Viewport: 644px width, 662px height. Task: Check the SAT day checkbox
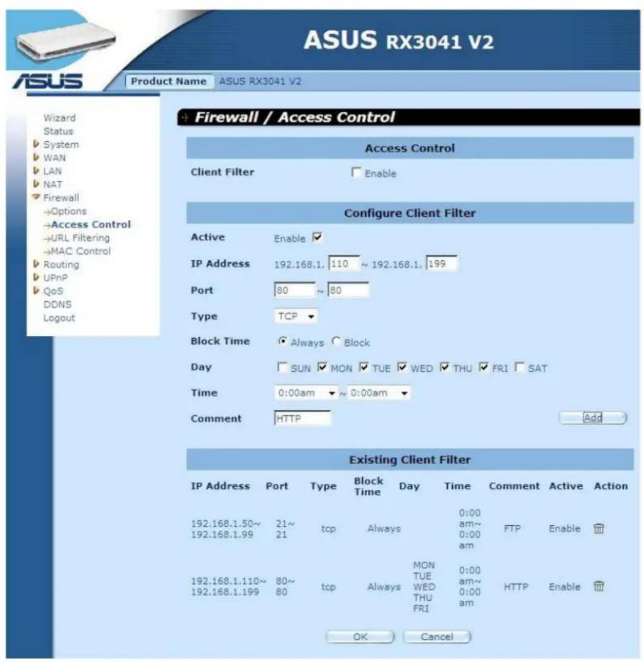click(x=519, y=367)
